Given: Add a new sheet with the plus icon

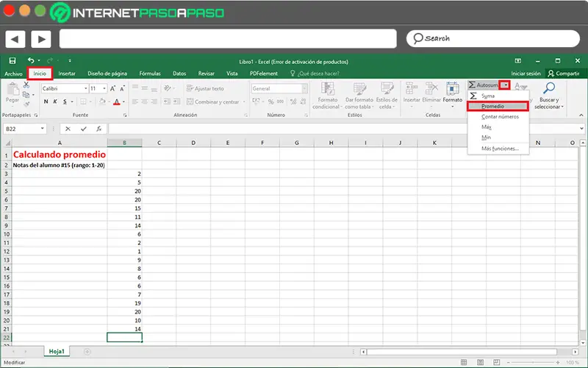Looking at the screenshot, I should pos(87,352).
